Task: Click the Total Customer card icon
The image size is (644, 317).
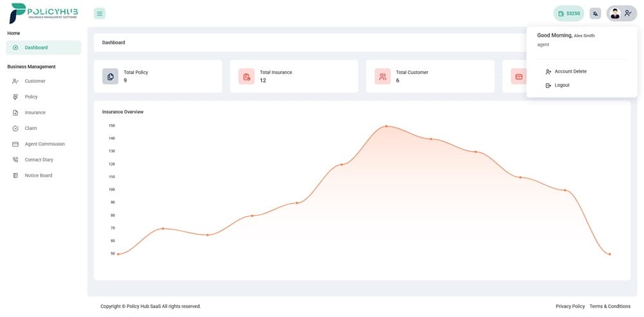Action: (x=383, y=77)
